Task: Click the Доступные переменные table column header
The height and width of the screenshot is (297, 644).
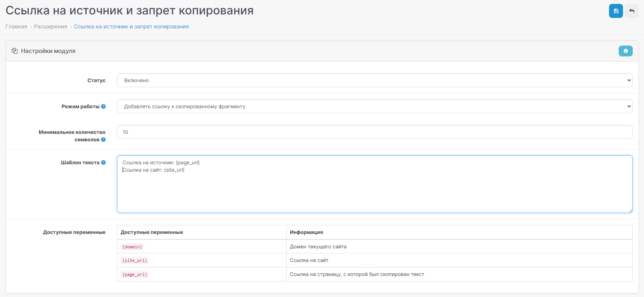Action: point(152,232)
